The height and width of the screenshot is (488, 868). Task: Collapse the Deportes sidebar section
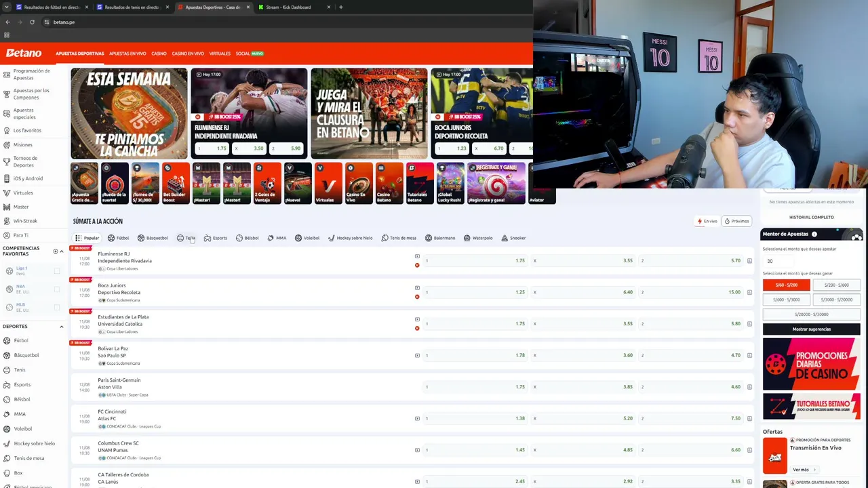[61, 327]
